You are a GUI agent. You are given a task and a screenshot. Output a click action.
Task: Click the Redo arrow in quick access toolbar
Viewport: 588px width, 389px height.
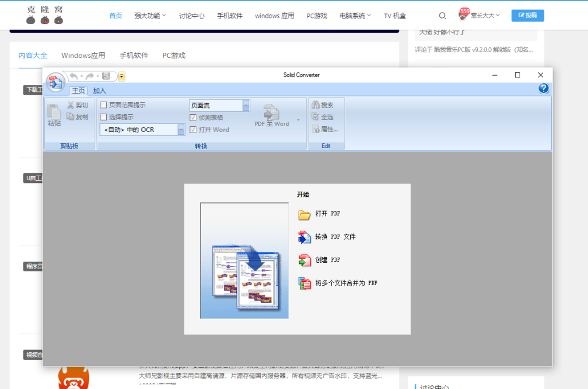pos(89,76)
